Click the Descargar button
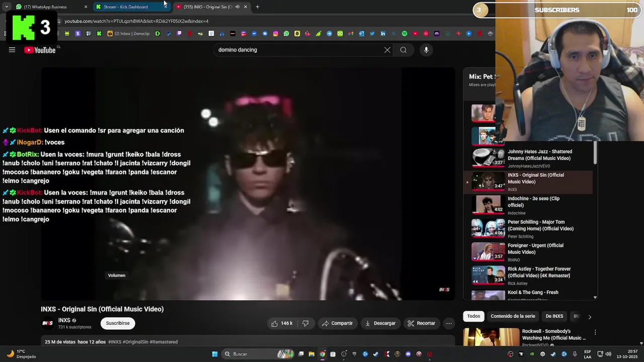The image size is (644, 362). pos(380,323)
